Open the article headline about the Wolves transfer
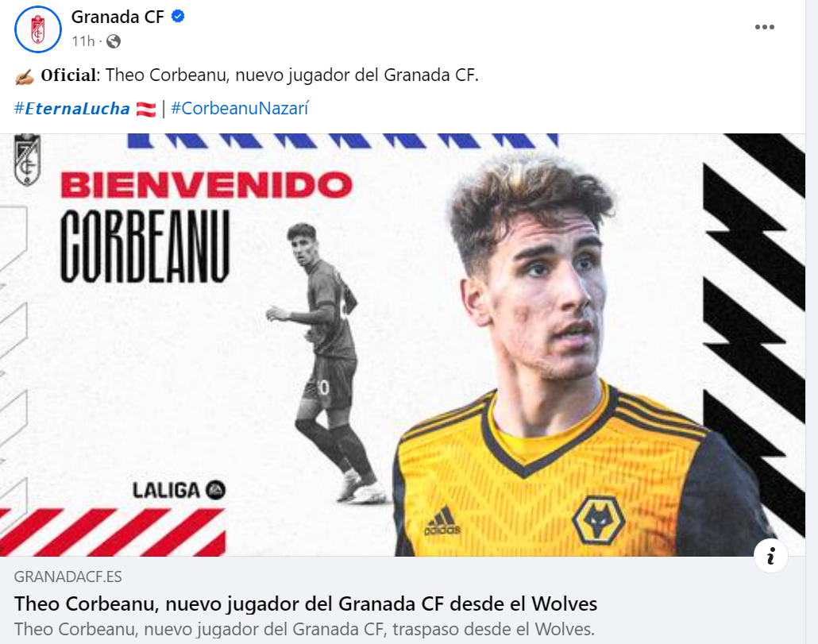Screen dimensions: 818x644 (x=306, y=604)
